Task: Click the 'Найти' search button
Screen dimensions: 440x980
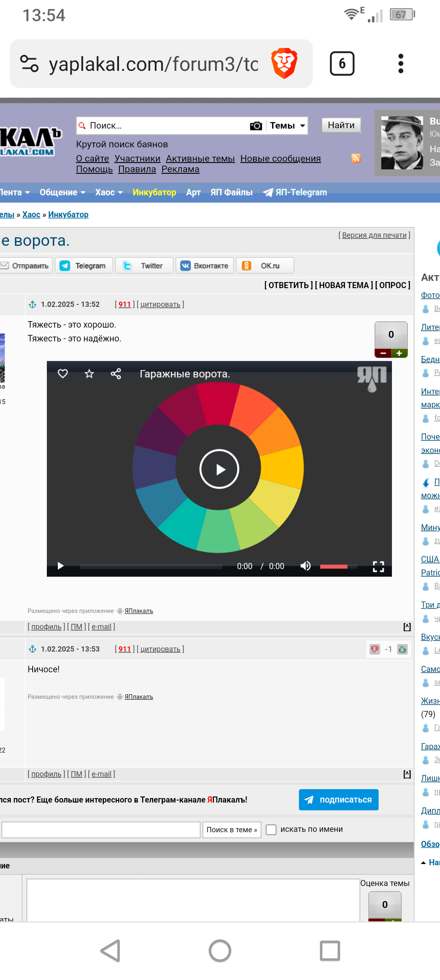Action: coord(341,125)
